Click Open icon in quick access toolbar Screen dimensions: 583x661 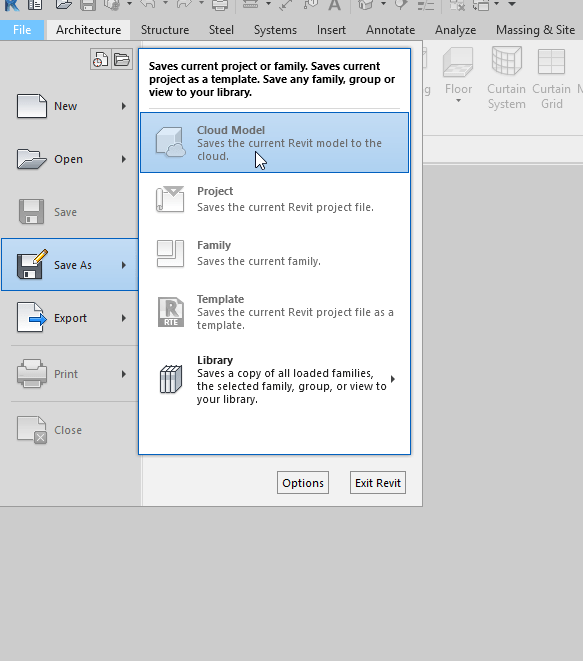(x=63, y=4)
